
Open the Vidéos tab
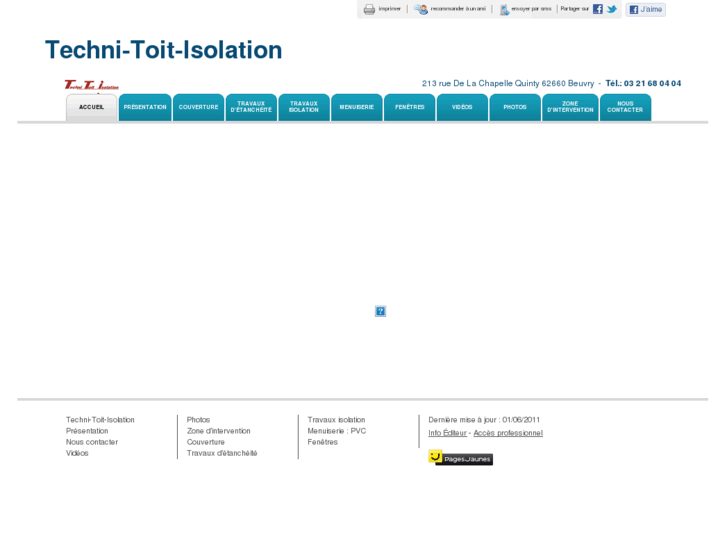[x=462, y=108]
